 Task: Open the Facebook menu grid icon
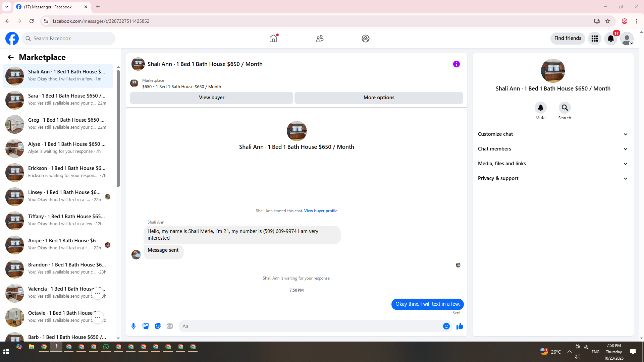click(x=594, y=39)
